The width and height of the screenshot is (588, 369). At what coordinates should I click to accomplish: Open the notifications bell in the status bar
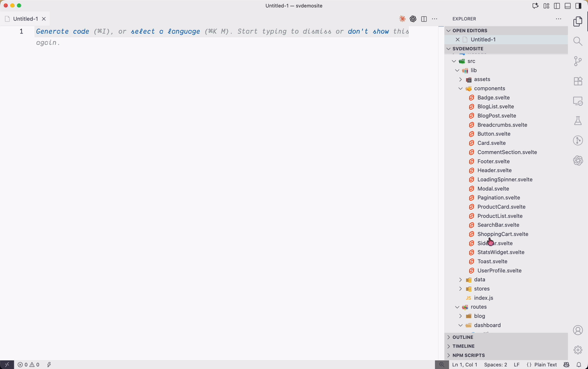pos(579,364)
